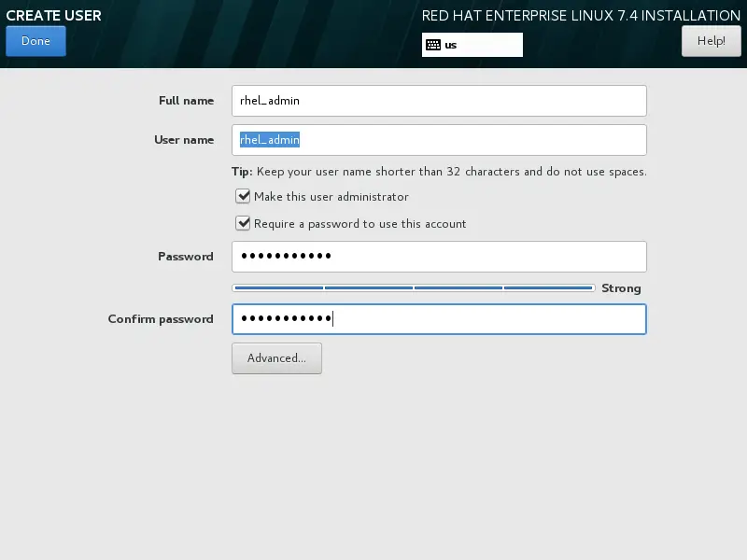Click the Full name label
This screenshot has width=747, height=560.
pyautogui.click(x=186, y=101)
